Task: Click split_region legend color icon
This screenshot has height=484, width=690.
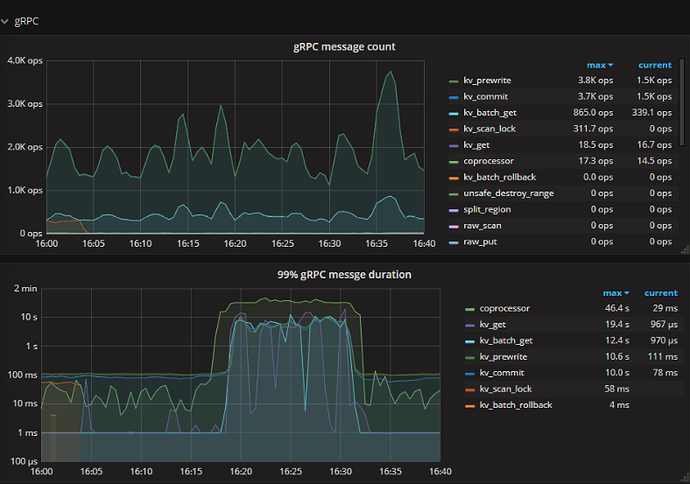Action: [455, 209]
